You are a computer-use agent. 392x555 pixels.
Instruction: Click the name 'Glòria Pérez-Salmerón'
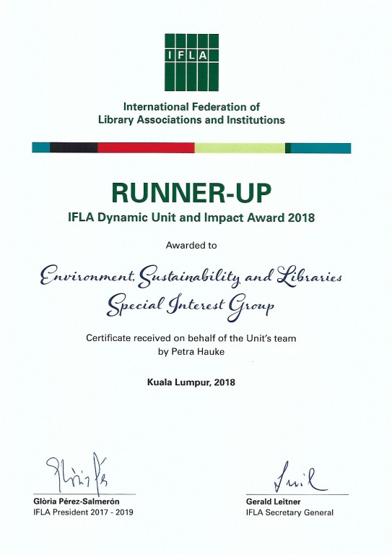click(77, 502)
